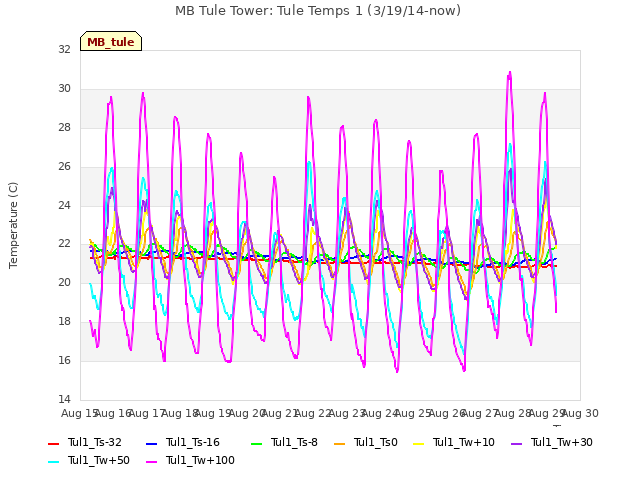The height and width of the screenshot is (480, 640).
Task: Click the Aug 25 x-axis label
Action: coord(413,413)
